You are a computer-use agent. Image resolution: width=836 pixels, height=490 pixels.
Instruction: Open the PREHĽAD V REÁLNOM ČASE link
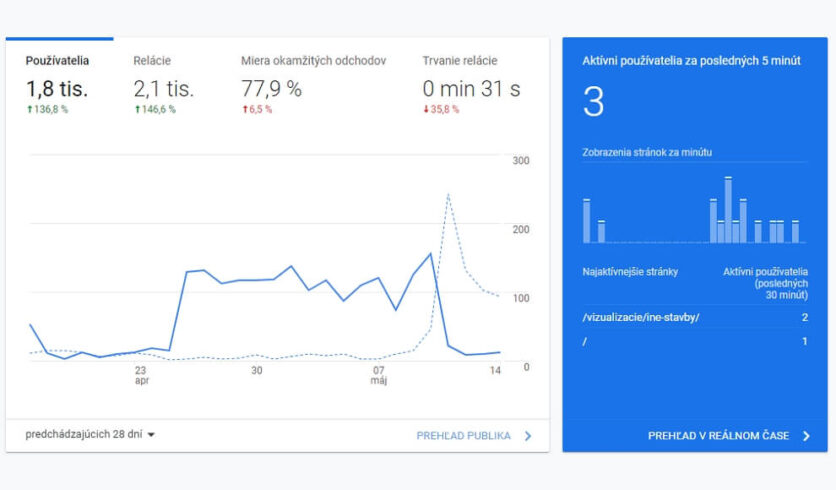[718, 436]
